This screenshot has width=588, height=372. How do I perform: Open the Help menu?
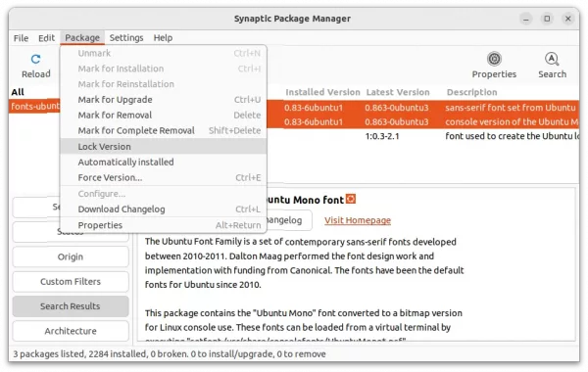(163, 38)
